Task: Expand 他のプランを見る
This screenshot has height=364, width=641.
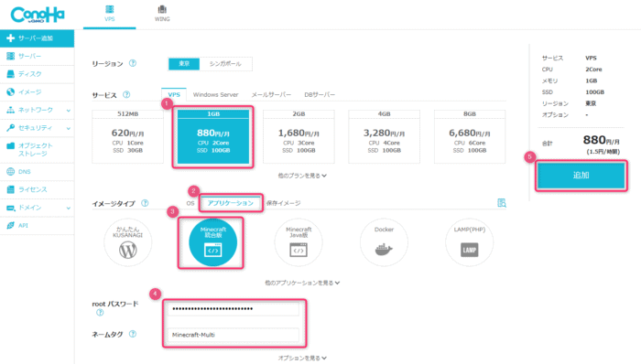Action: tap(302, 176)
